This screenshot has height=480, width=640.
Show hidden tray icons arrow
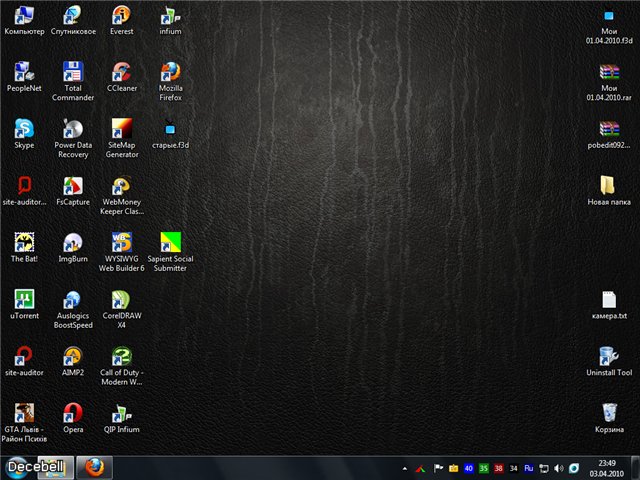404,469
